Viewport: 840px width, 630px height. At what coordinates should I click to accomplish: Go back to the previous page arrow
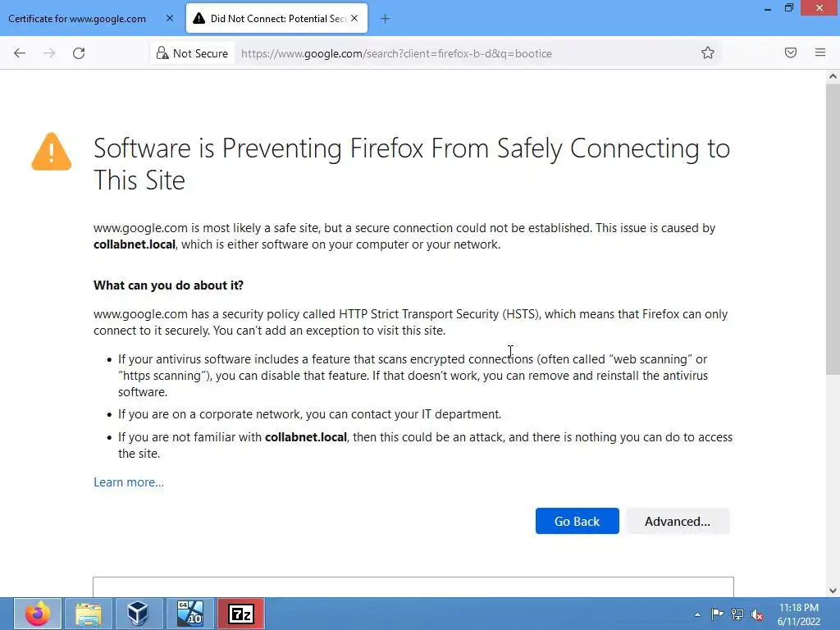20,53
